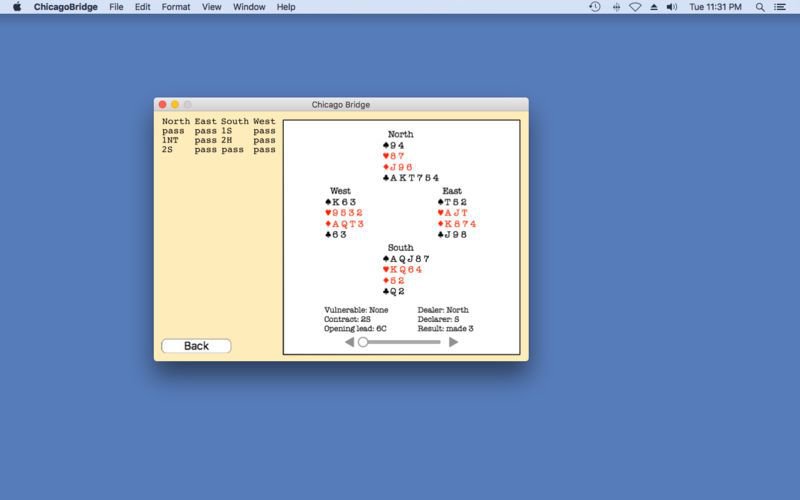Click North's clubs A K T 7 5 4
Viewport: 800px width, 500px height.
411,178
